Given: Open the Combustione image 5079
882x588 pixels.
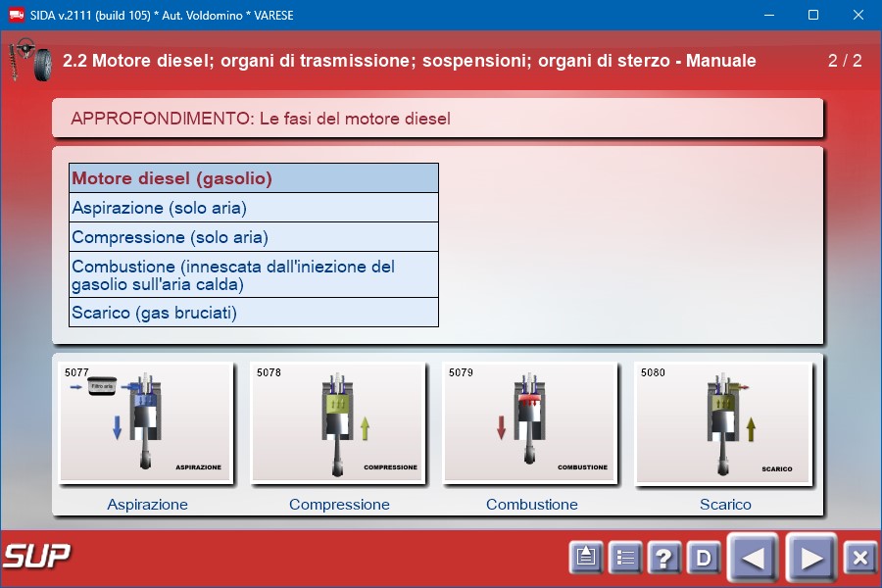Looking at the screenshot, I should click(529, 422).
